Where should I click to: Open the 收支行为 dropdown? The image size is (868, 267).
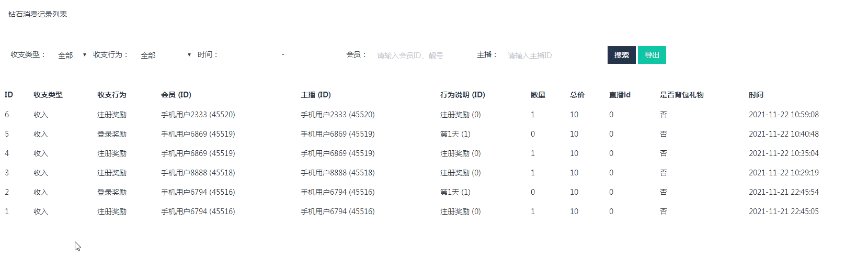(x=165, y=55)
